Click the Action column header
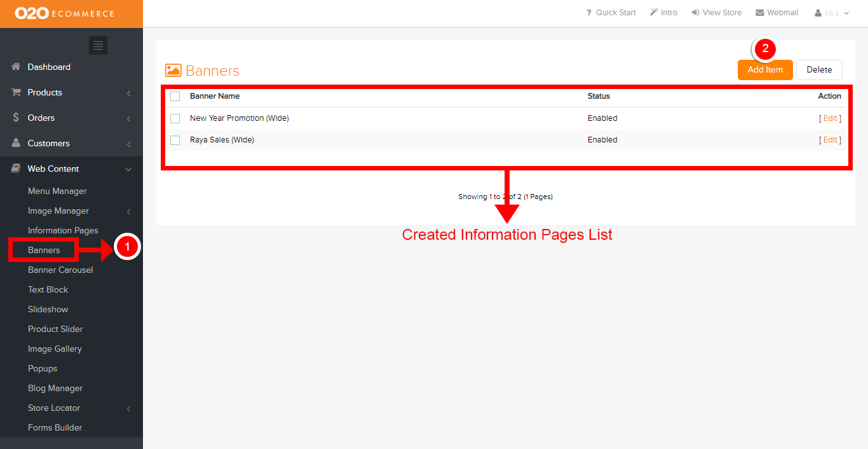 tap(829, 96)
